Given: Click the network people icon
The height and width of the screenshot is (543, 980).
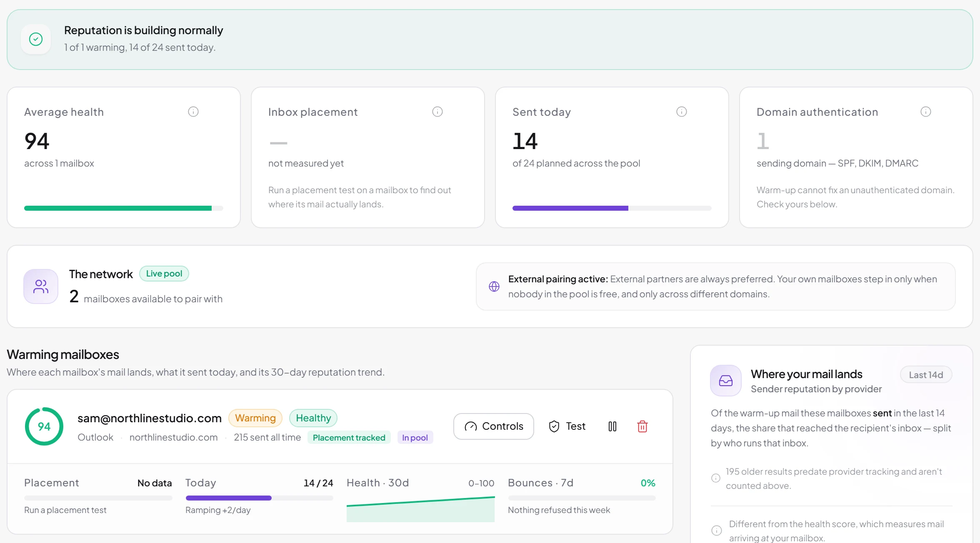Looking at the screenshot, I should pyautogui.click(x=41, y=286).
